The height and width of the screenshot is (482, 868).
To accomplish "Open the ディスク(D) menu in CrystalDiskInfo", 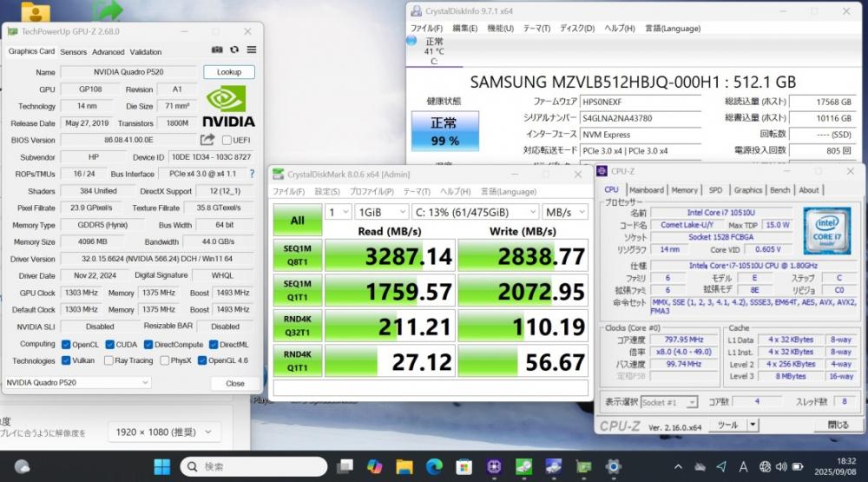I will pyautogui.click(x=577, y=29).
